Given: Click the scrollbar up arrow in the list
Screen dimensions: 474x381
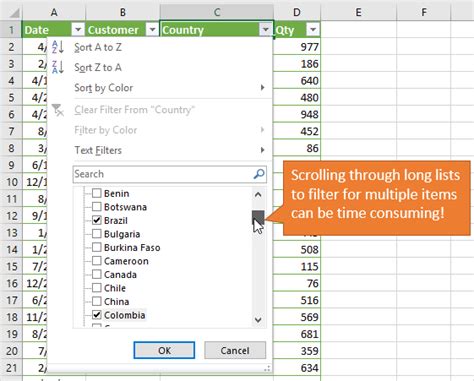Looking at the screenshot, I should [258, 194].
